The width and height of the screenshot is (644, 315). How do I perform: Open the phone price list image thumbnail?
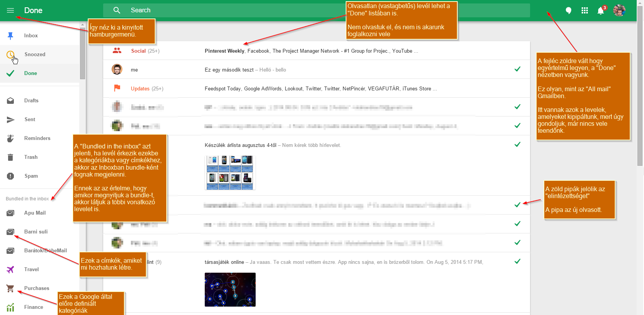(x=230, y=172)
